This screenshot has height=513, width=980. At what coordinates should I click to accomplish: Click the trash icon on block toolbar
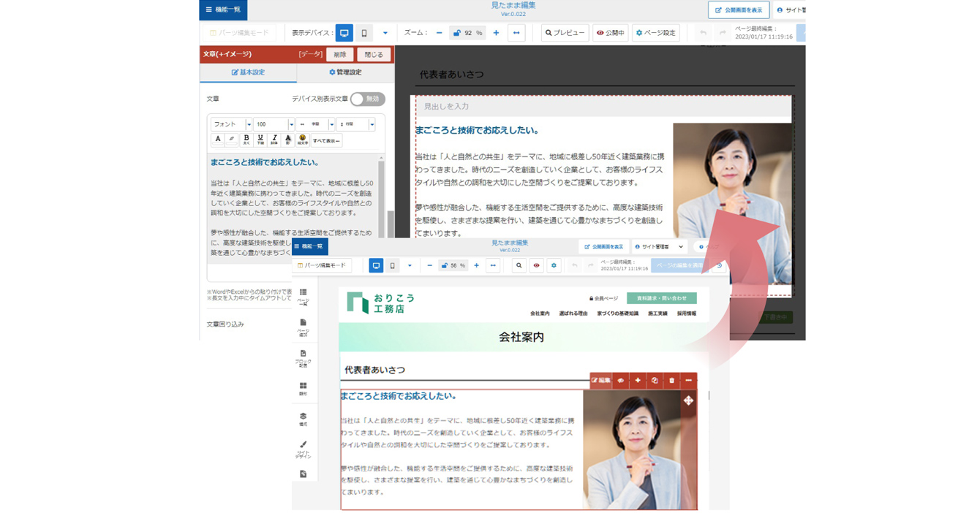point(671,381)
